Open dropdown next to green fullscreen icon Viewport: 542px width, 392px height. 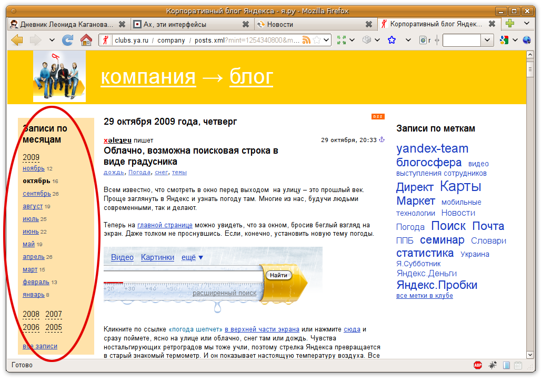click(352, 40)
